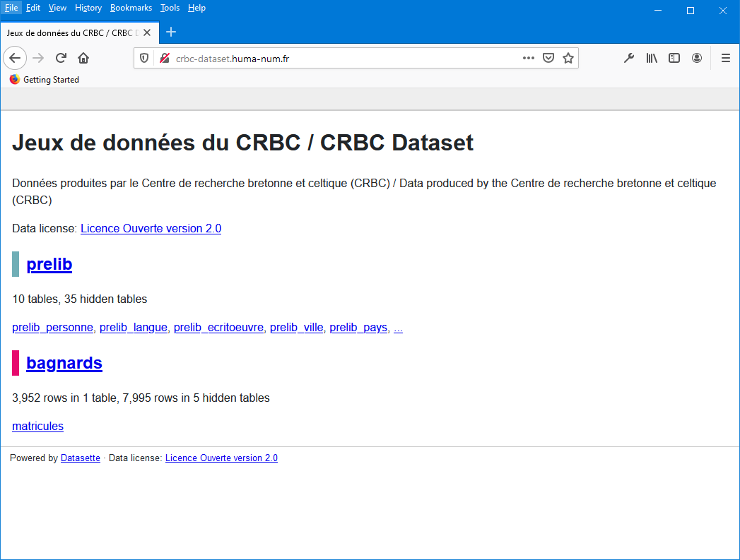Open the Library icon
This screenshot has width=740, height=560.
click(652, 58)
